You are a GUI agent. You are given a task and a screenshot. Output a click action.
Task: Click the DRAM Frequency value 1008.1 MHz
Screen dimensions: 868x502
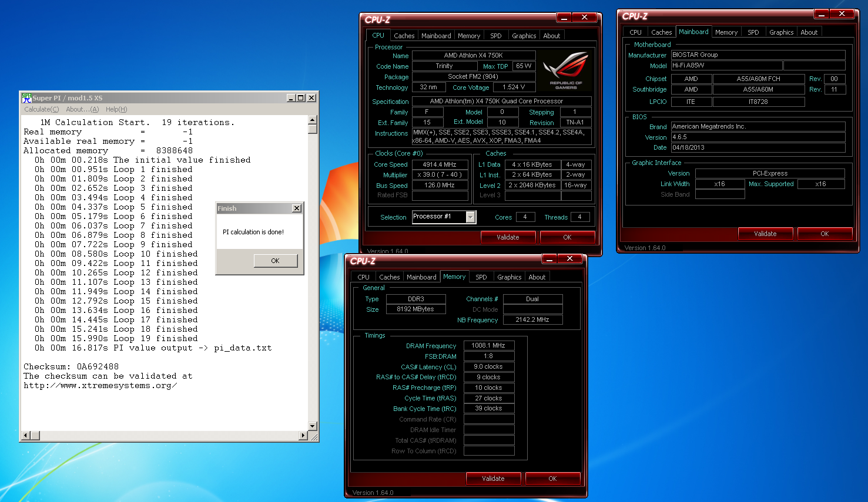488,345
